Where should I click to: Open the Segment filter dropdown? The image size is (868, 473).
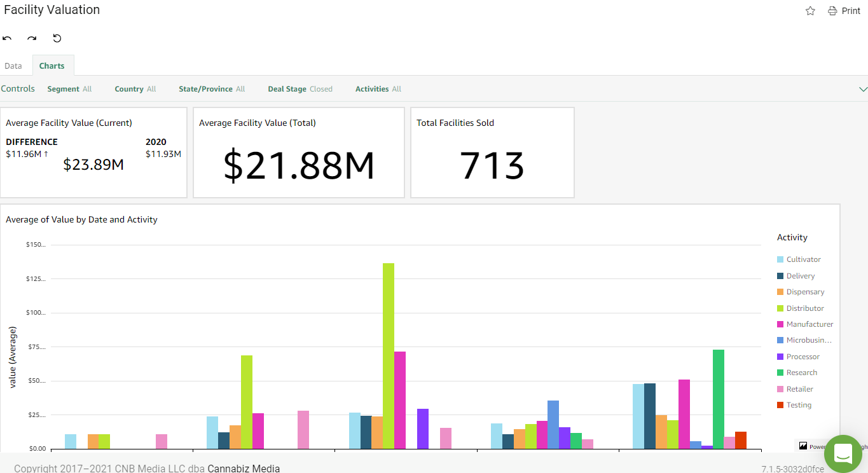69,89
